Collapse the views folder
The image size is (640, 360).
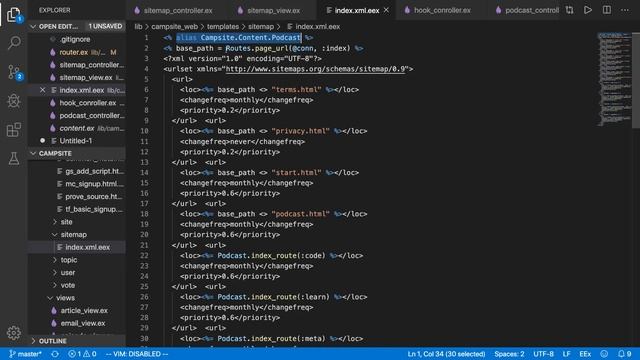tap(65, 298)
